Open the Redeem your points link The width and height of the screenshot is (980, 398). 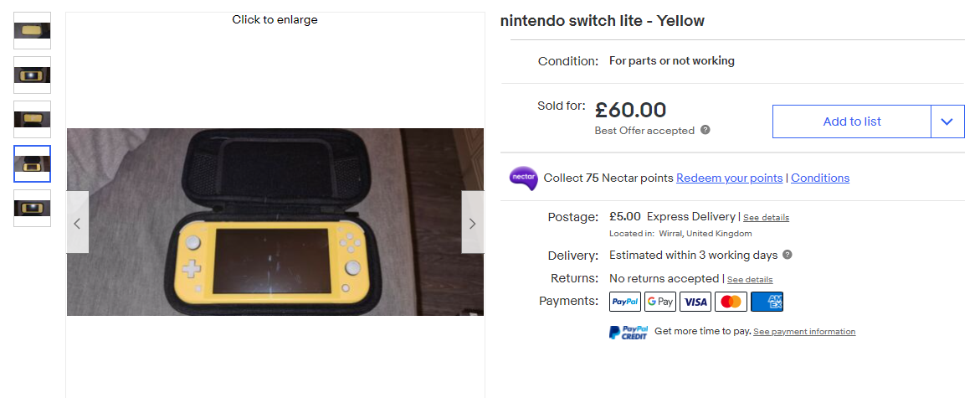[729, 178]
